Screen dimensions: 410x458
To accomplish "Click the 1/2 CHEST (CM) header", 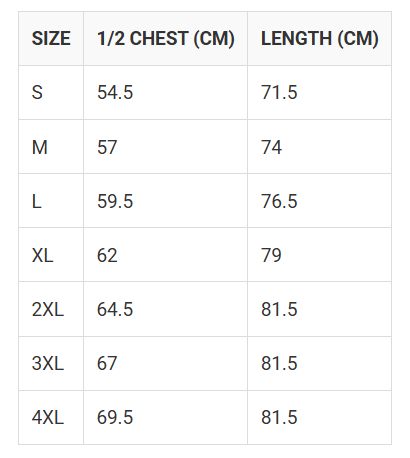I will click(x=165, y=38).
